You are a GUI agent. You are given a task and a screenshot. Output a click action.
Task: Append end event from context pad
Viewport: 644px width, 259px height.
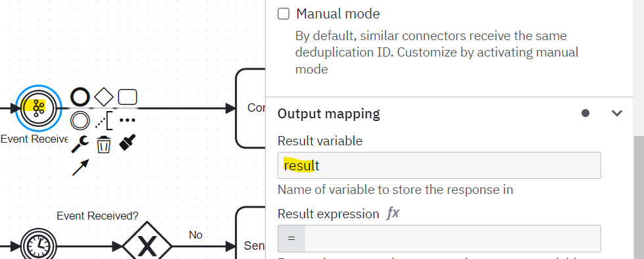[x=80, y=97]
